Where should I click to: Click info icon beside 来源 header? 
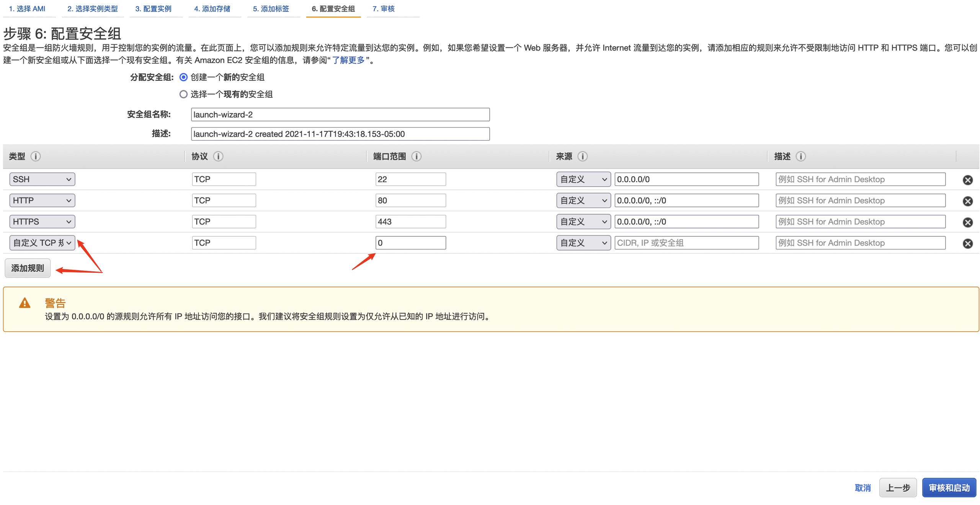[582, 156]
